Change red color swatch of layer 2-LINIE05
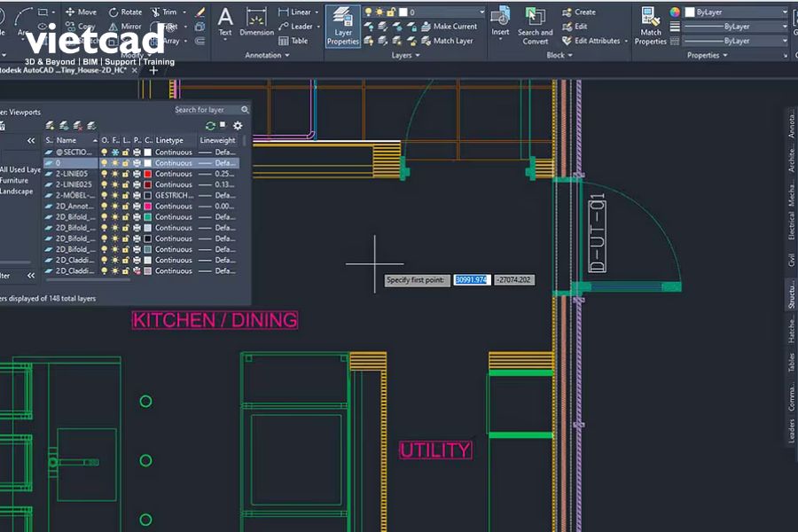Image resolution: width=798 pixels, height=532 pixels. coord(147,174)
